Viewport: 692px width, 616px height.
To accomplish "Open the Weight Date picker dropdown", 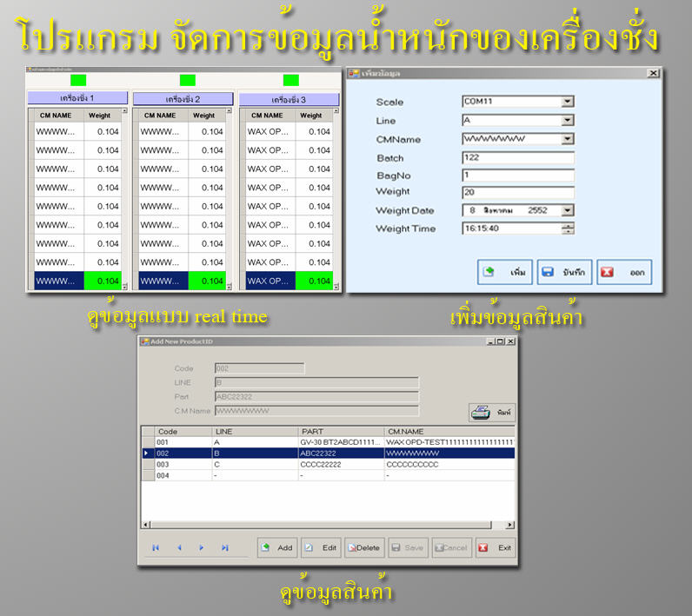I will pos(568,210).
